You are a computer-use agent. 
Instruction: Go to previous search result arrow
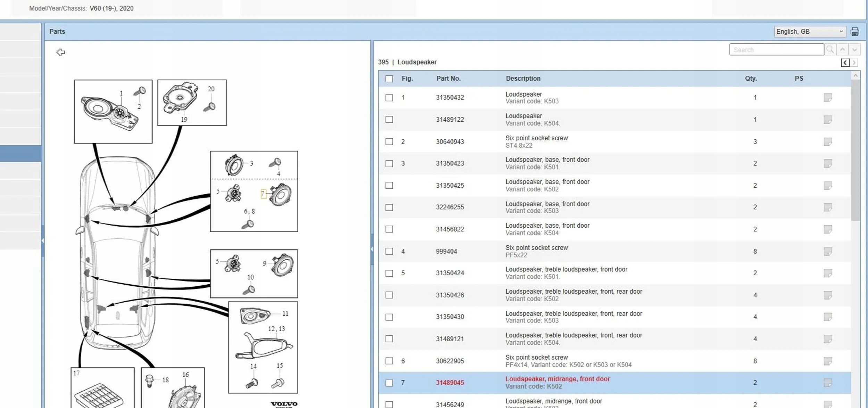point(842,50)
